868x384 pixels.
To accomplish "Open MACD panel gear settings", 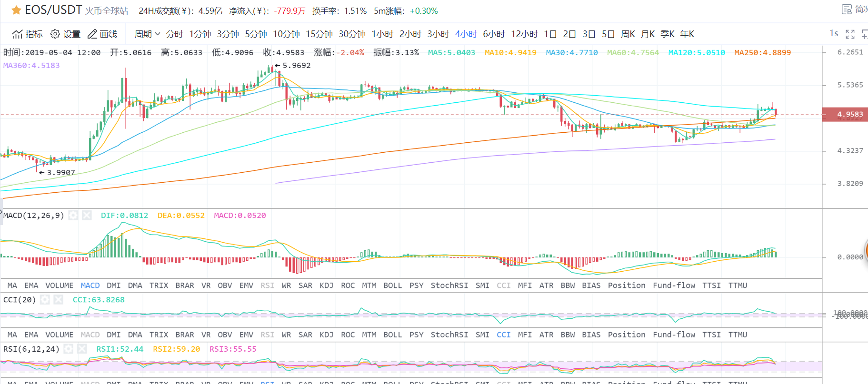I will 73,216.
